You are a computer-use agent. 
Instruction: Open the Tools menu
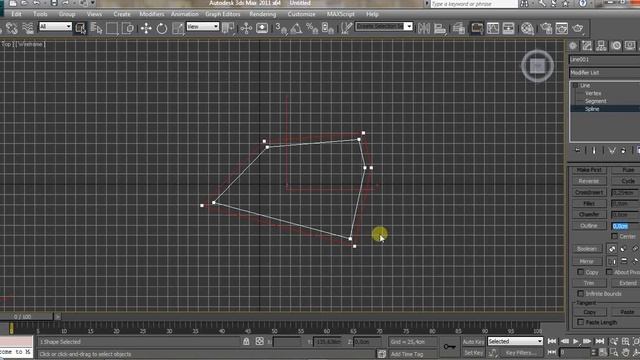pyautogui.click(x=40, y=14)
